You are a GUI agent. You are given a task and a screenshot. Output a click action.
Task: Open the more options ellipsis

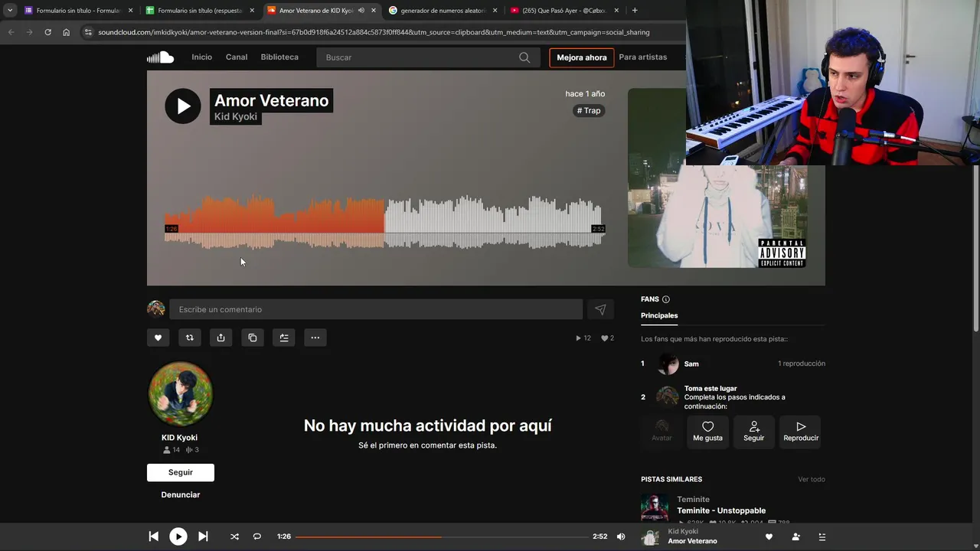(x=315, y=337)
